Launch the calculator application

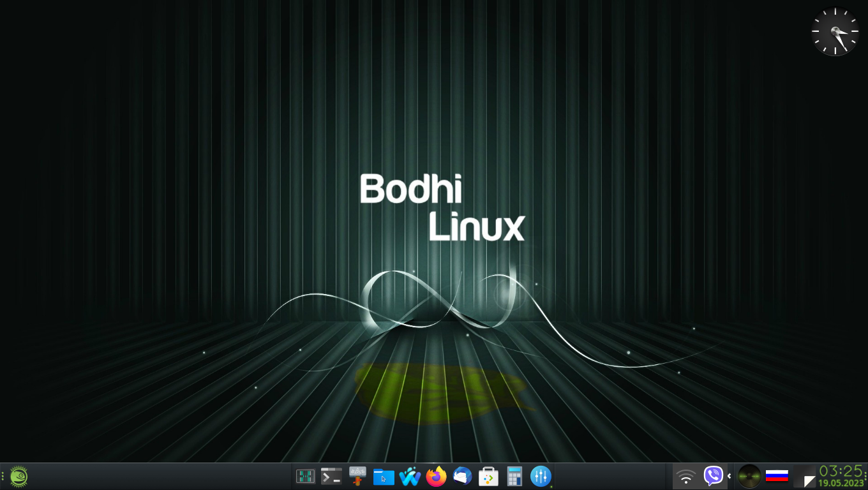[x=514, y=476]
